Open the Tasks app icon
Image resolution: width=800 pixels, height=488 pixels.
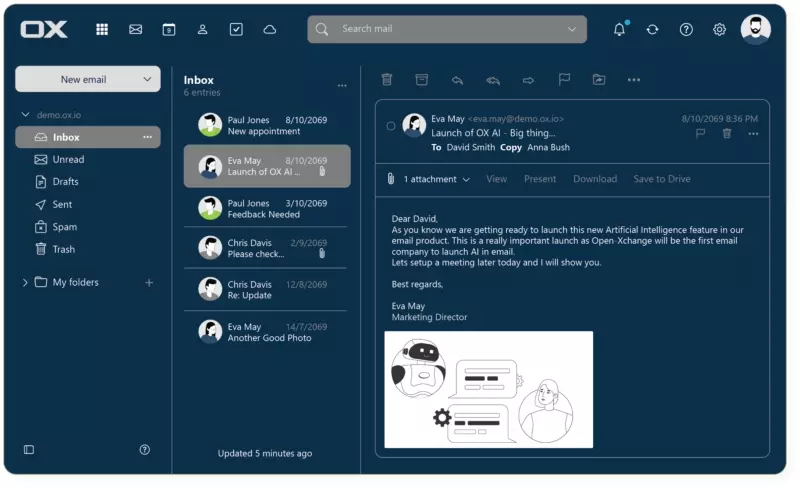click(236, 29)
